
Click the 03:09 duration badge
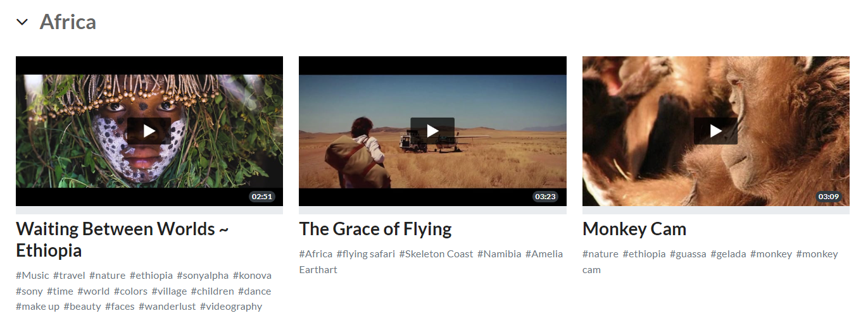tap(828, 197)
